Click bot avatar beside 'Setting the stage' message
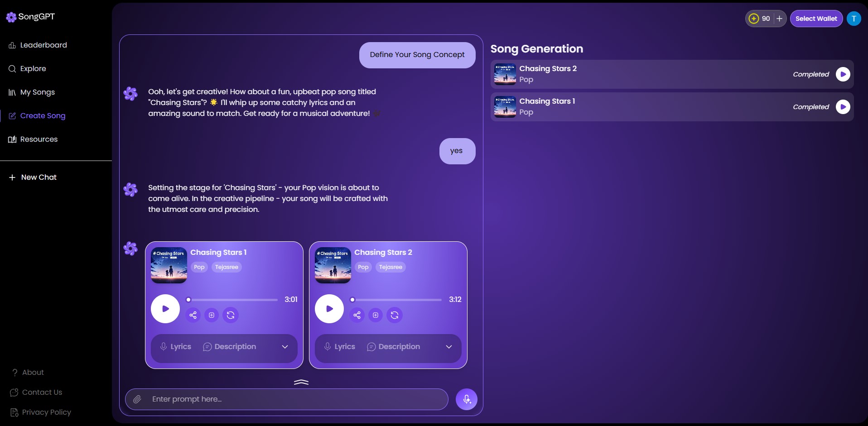868x426 pixels. click(x=130, y=189)
